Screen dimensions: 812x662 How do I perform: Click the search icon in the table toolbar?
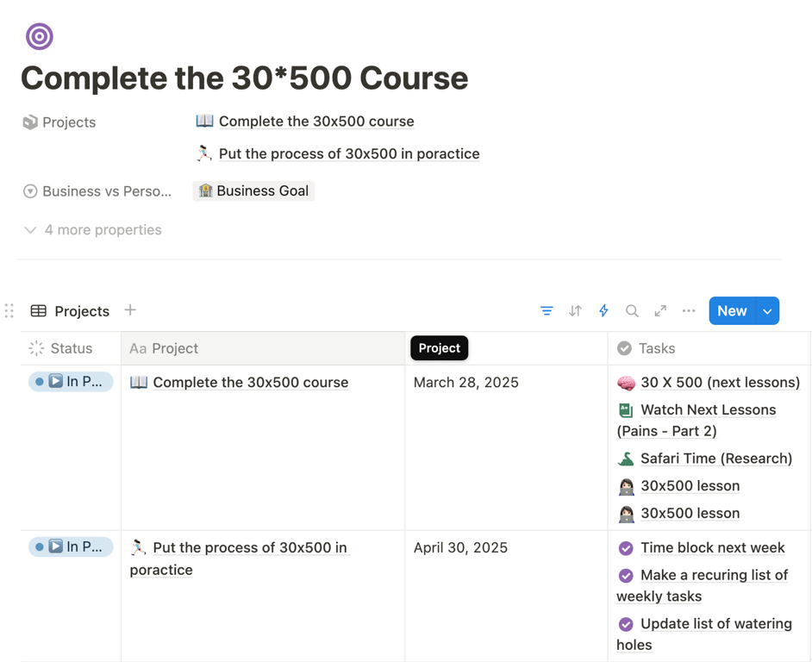click(632, 310)
